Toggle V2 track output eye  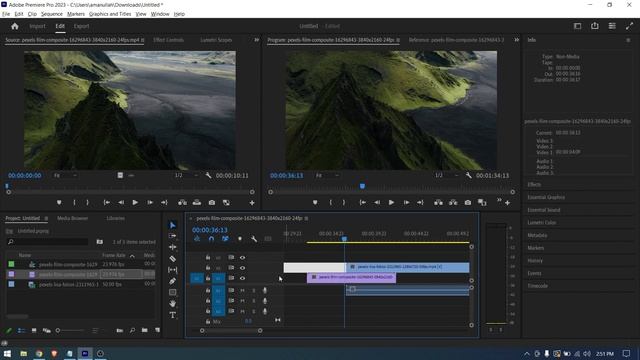pyautogui.click(x=242, y=268)
